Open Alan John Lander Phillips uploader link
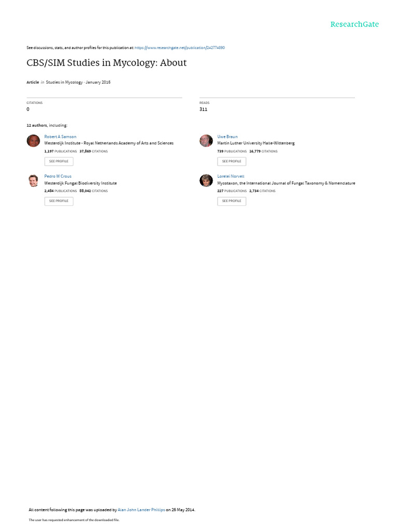This screenshot has width=399, height=532. (x=141, y=510)
